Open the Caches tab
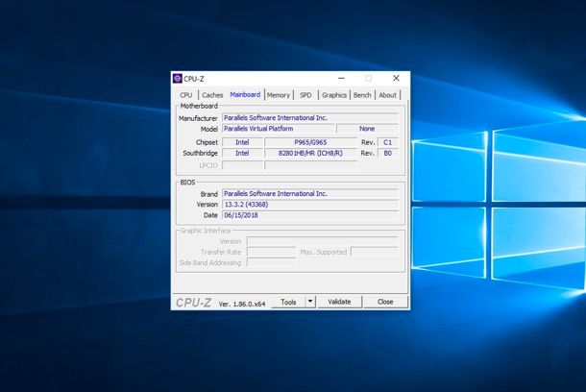Image resolution: width=586 pixels, height=392 pixels. [x=212, y=95]
